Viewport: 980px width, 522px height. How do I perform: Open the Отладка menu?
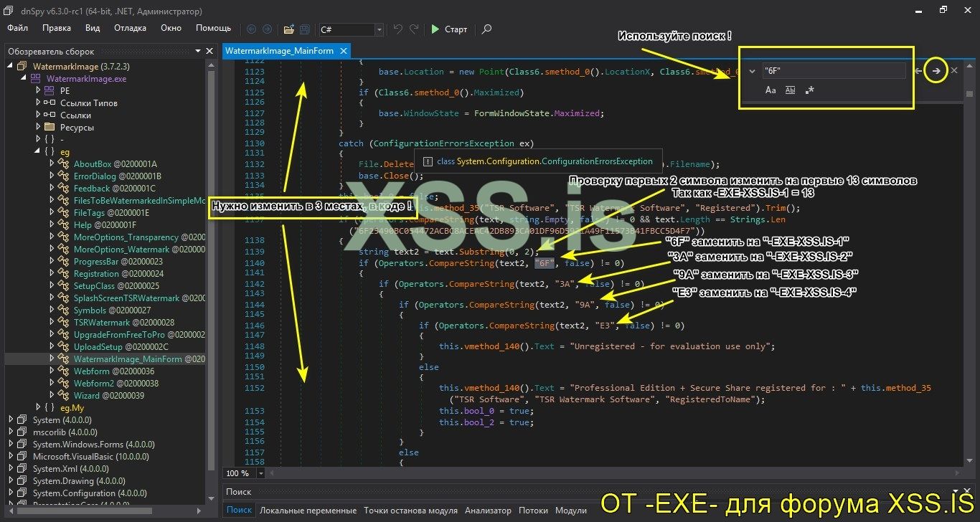point(130,28)
